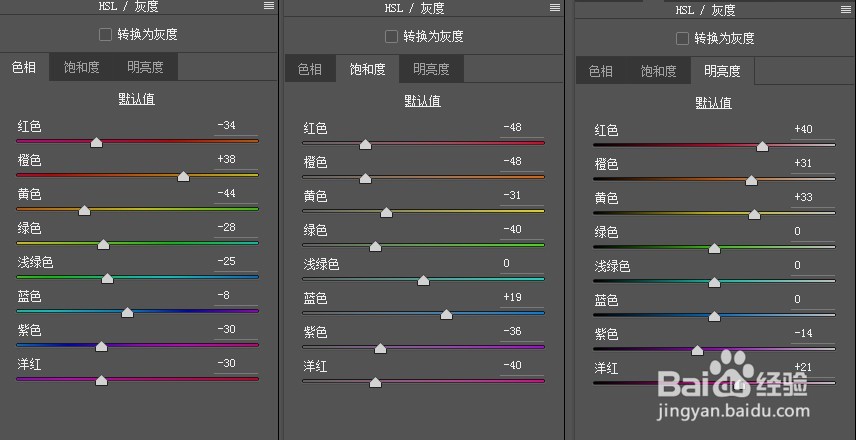Select the 色相 tab in the left panel
Viewport: 856px width, 440px height.
(24, 67)
